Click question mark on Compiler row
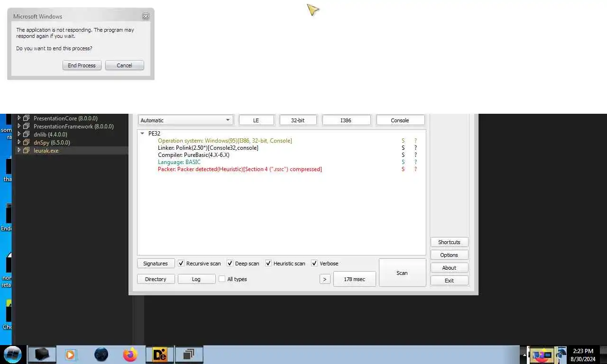607x364 pixels. tap(415, 155)
